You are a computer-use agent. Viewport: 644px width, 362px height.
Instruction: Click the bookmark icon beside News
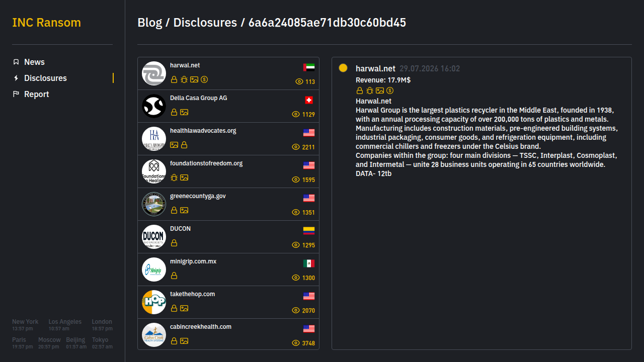click(x=16, y=62)
